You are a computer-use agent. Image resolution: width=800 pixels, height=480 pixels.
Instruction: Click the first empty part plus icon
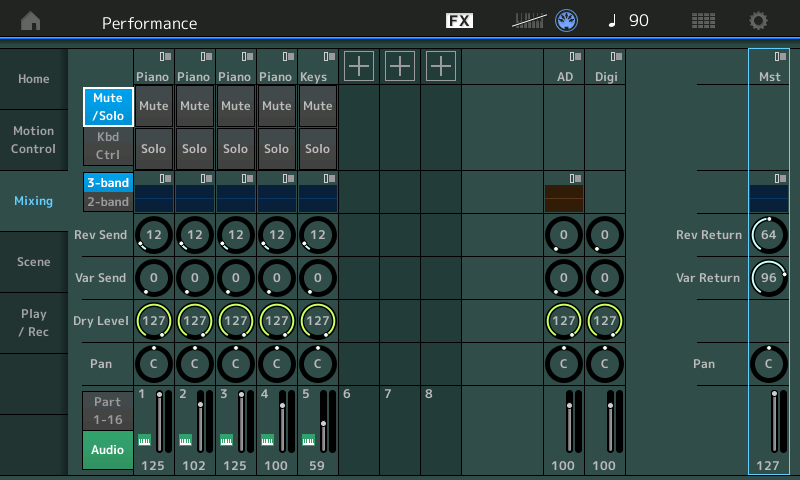pyautogui.click(x=359, y=67)
